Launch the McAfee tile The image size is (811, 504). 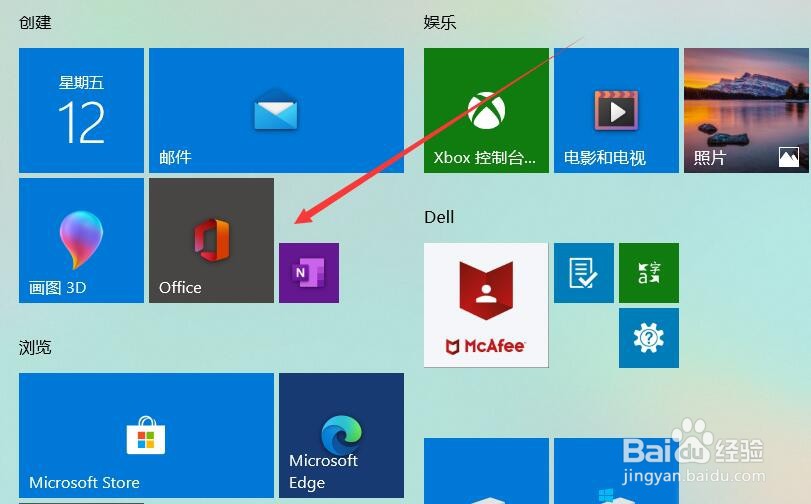pyautogui.click(x=486, y=305)
